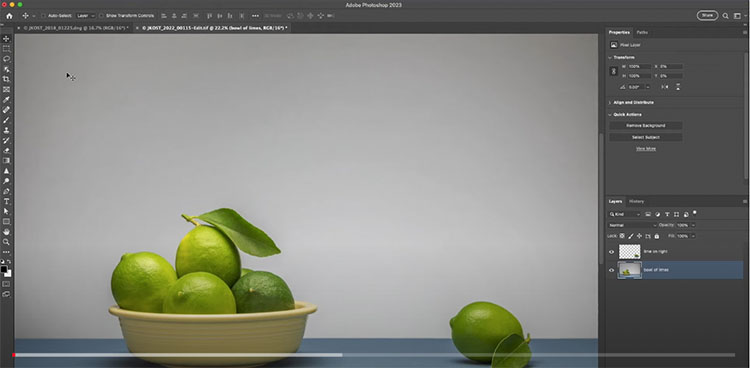Toggle lock all padlock icon
Image resolution: width=750 pixels, height=368 pixels.
click(656, 236)
